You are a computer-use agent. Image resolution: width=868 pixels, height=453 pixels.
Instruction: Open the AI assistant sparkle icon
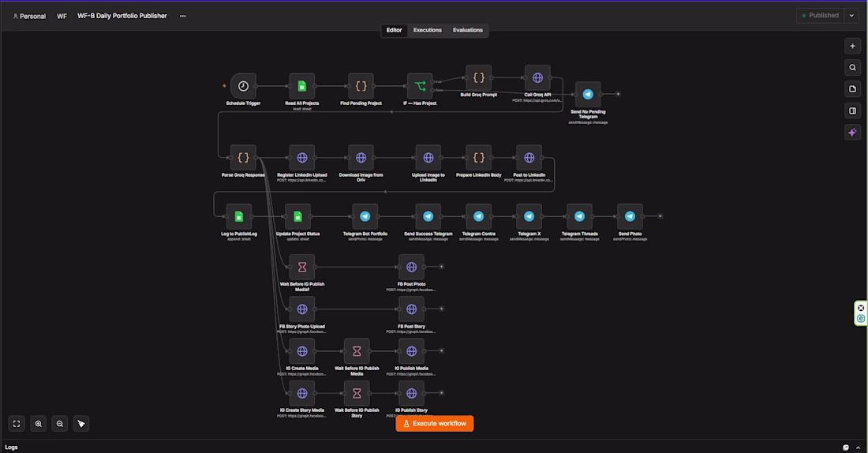(852, 133)
